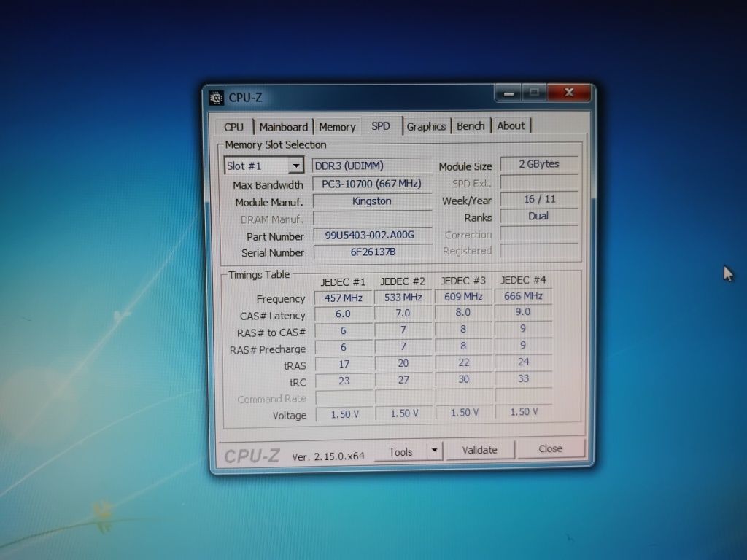Click the JEDEC #4 voltage 1.50 V cell
This screenshot has width=747, height=560.
pos(524,411)
